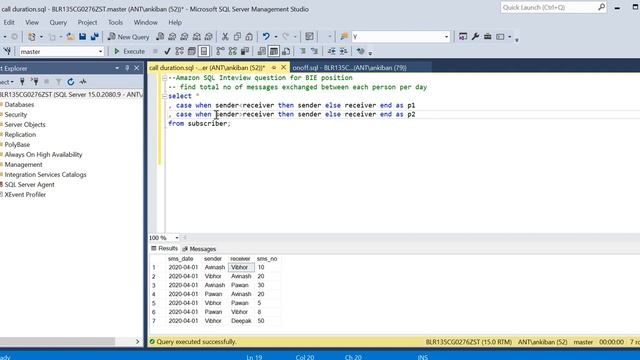Image resolution: width=640 pixels, height=360 pixels.
Task: Click the Analysis Services MDX Query icon
Action: [172, 37]
